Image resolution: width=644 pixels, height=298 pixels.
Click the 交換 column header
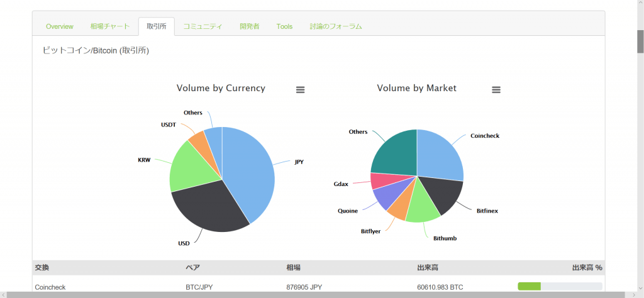point(42,268)
